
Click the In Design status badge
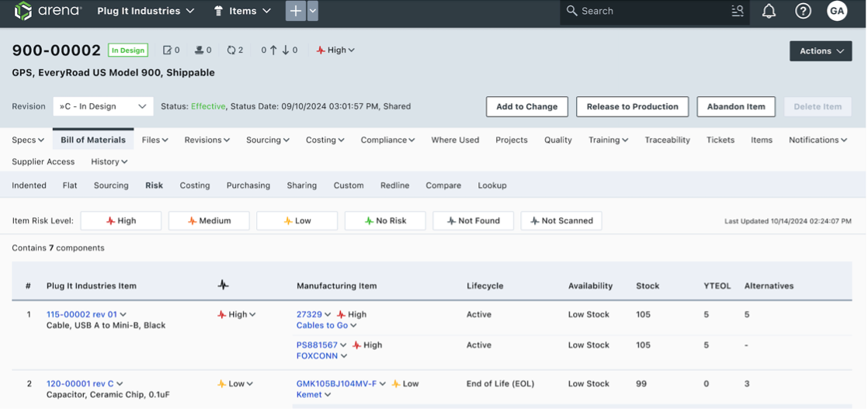[x=128, y=50]
